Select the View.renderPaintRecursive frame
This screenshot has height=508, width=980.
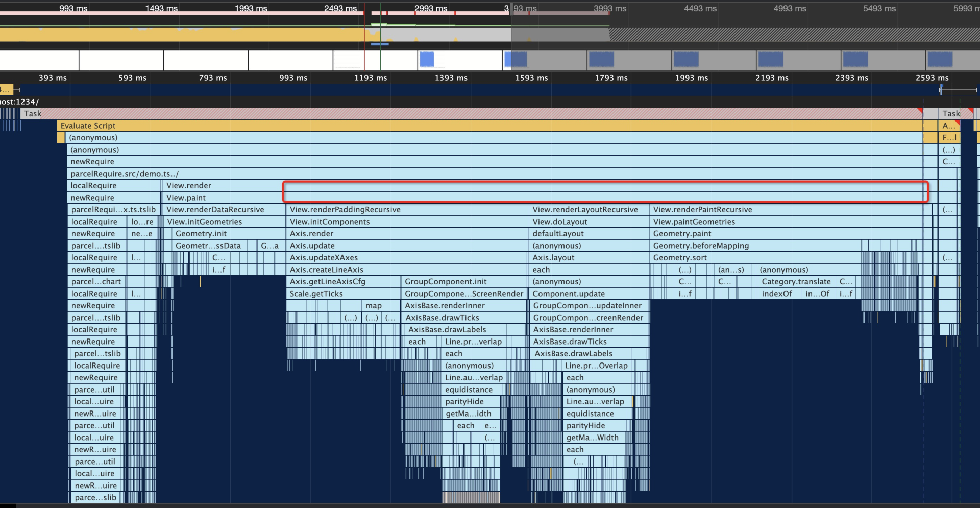point(787,210)
